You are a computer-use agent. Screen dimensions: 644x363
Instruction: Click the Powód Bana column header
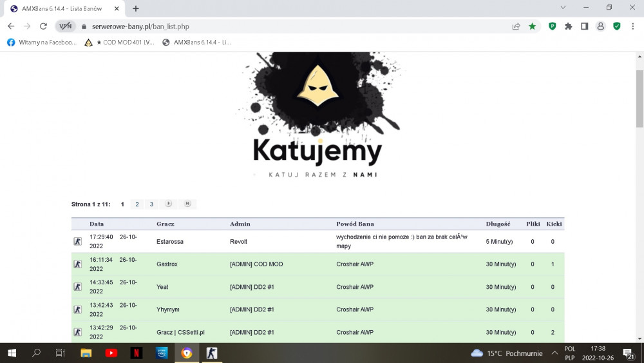point(355,224)
